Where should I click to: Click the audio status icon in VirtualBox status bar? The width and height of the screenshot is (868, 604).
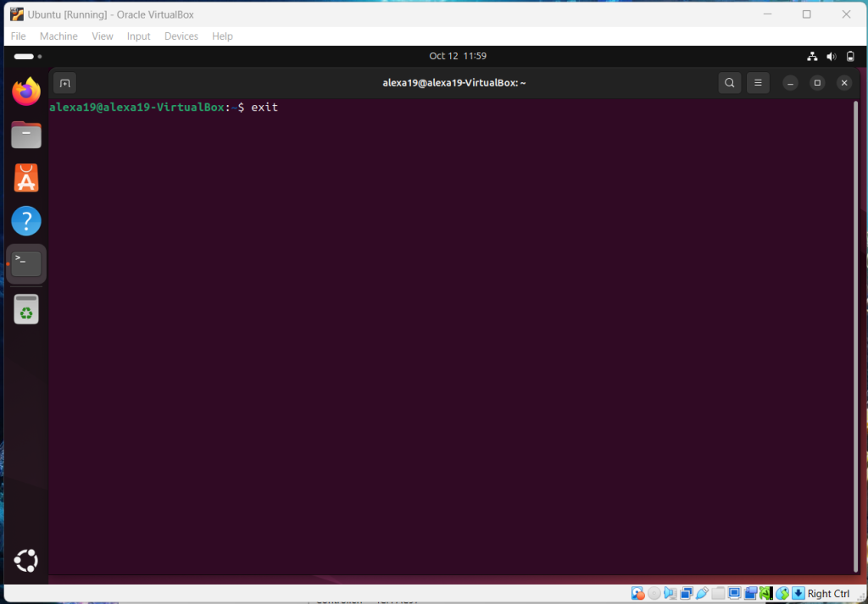tap(670, 594)
